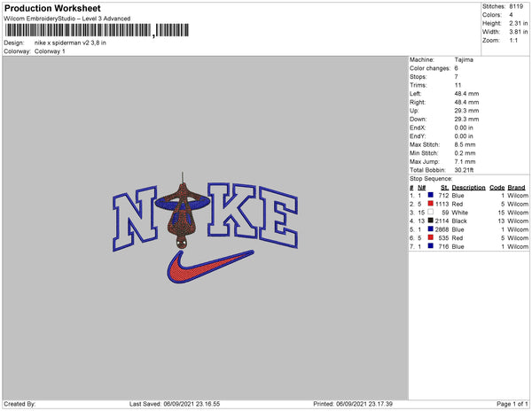Click the 'Black' description in stop row 4

(459, 221)
